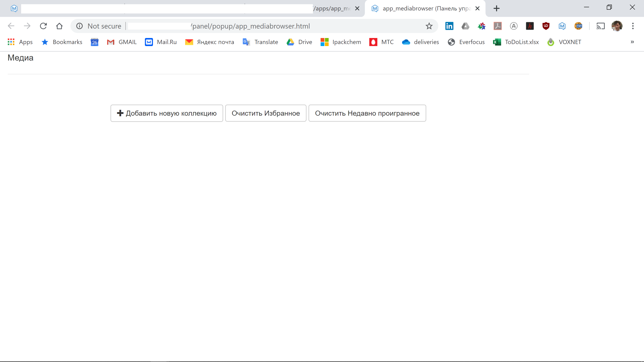This screenshot has height=362, width=644.
Task: Click Добавить новую коллекцию button
Action: (166, 113)
